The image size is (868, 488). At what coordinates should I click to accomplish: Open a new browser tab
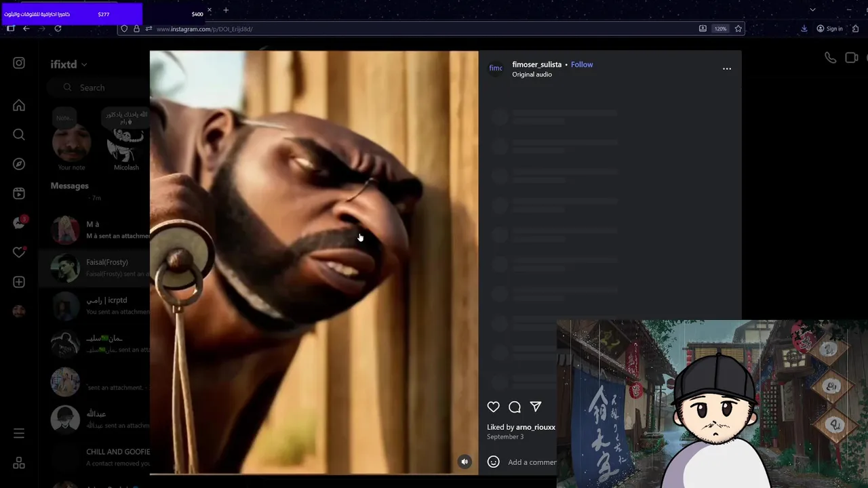226,10
